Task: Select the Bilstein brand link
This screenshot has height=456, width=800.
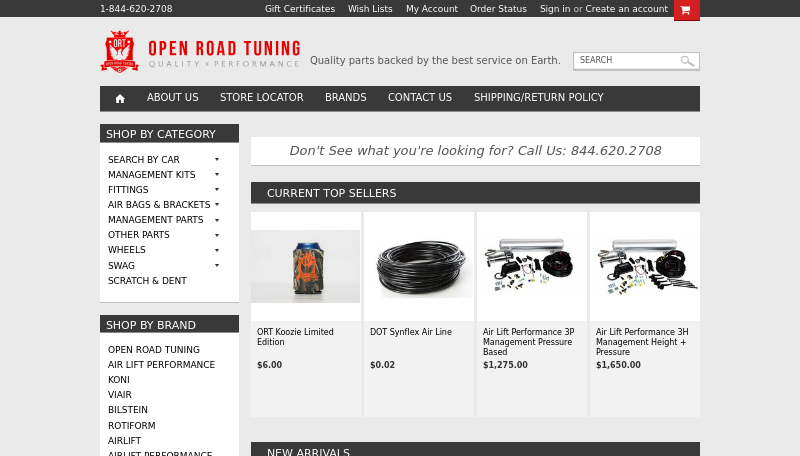Action: 128,410
